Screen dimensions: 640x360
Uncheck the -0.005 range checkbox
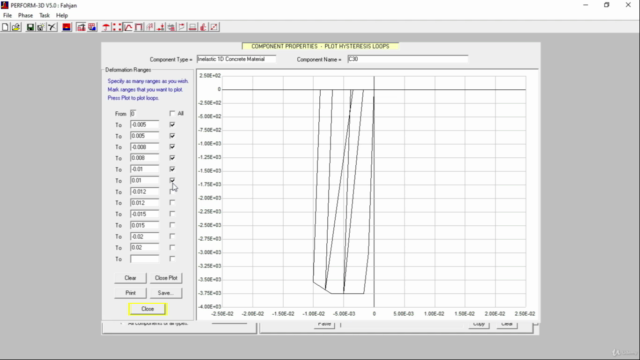[x=172, y=124]
